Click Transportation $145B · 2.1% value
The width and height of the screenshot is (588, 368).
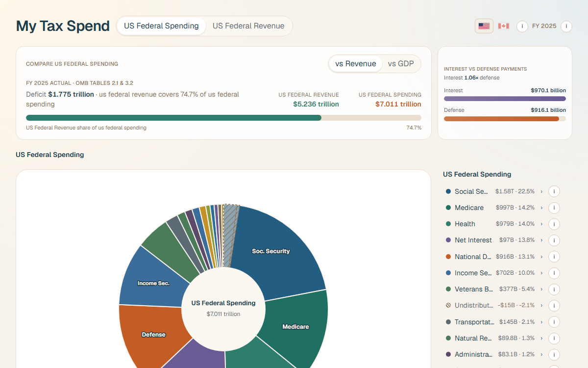tap(517, 322)
